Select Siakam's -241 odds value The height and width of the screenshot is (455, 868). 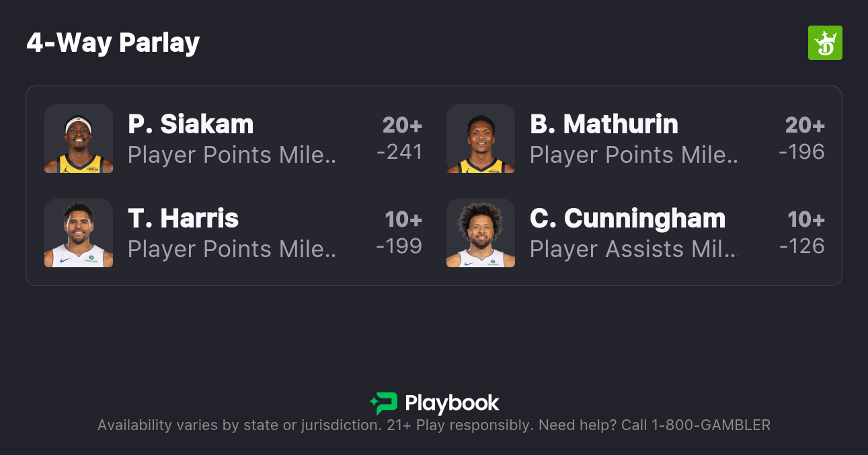399,152
